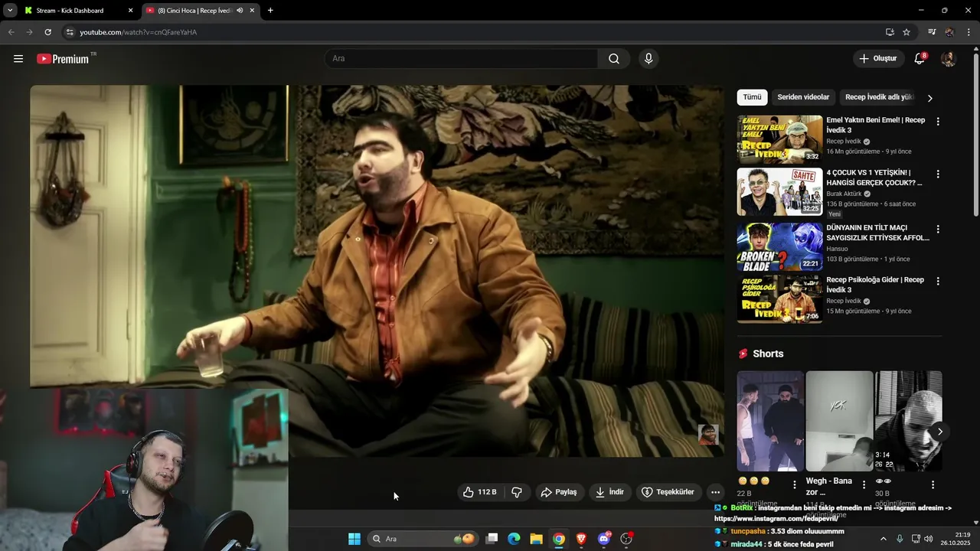Like the video with thumbs up
The width and height of the screenshot is (980, 551).
click(x=480, y=492)
